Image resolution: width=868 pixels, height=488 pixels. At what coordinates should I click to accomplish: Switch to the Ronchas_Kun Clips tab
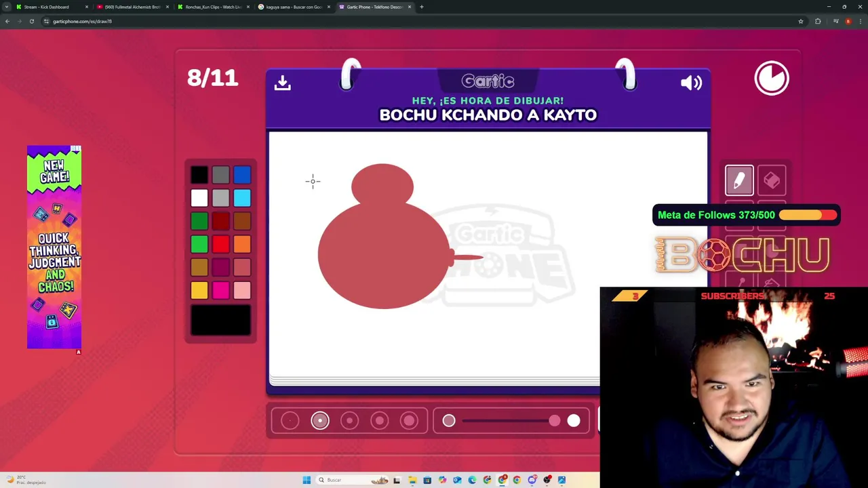pyautogui.click(x=213, y=7)
